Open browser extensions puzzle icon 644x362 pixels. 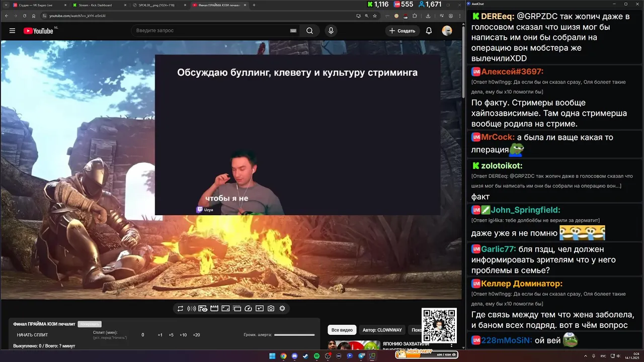[x=415, y=16]
